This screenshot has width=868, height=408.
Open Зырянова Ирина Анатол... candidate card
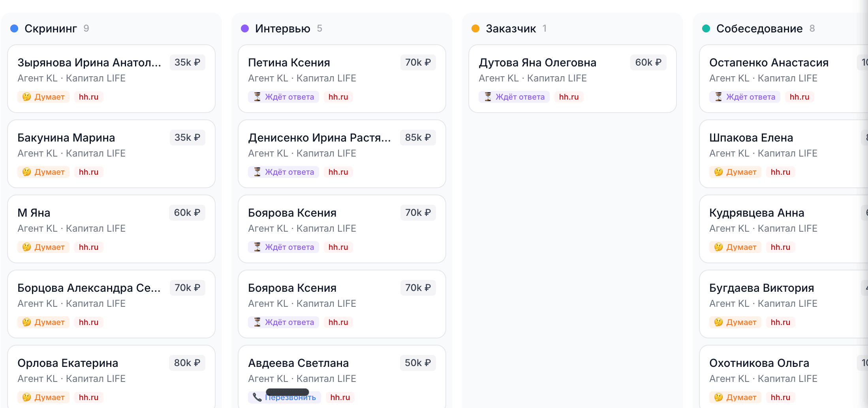coord(111,79)
